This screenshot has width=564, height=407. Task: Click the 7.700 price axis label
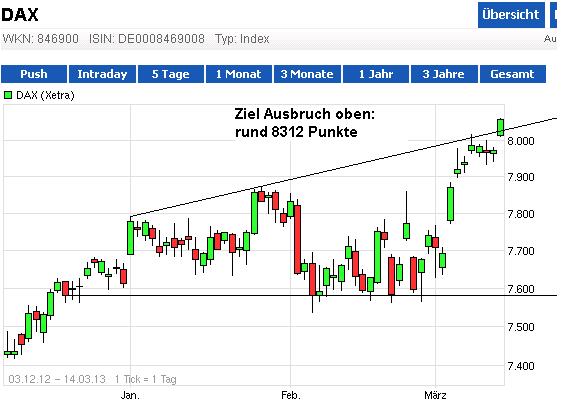click(x=521, y=251)
